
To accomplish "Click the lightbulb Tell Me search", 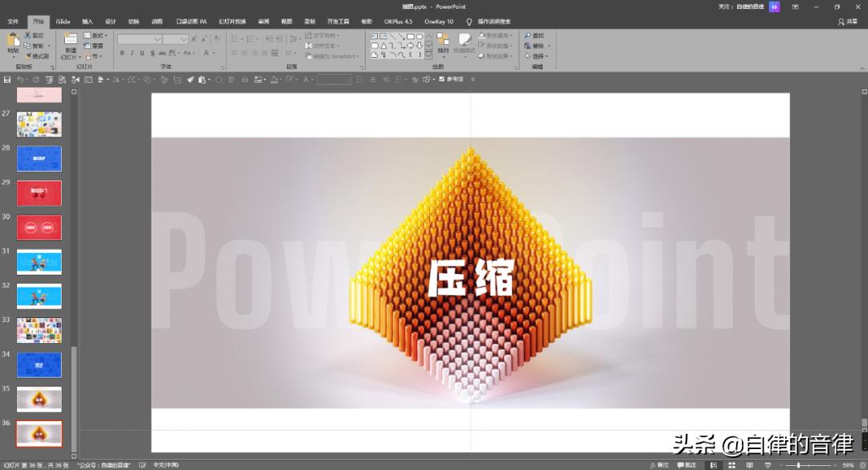I will pyautogui.click(x=469, y=22).
